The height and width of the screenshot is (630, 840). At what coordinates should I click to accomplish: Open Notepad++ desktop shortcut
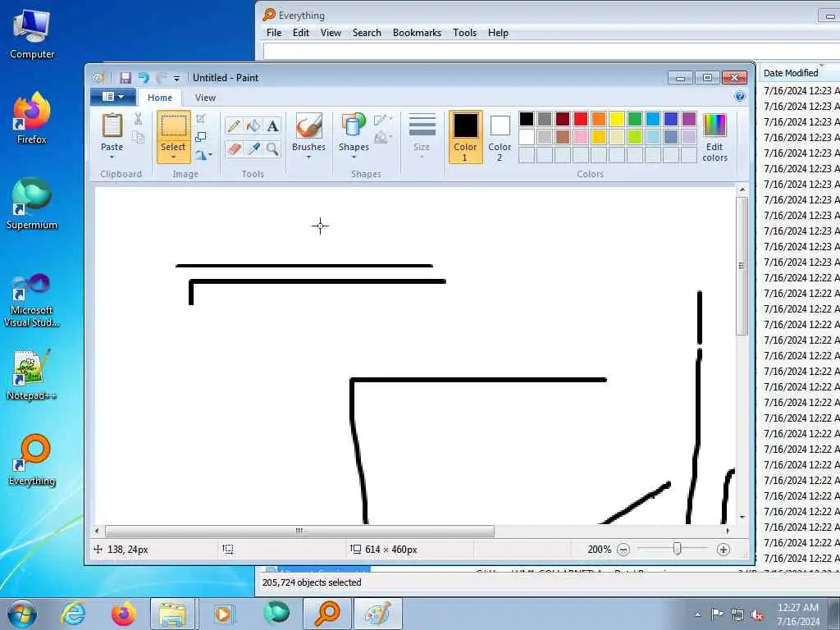click(32, 375)
